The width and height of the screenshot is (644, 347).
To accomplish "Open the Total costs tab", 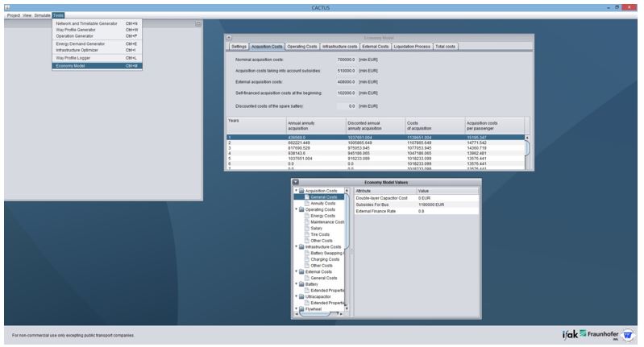I will 445,47.
